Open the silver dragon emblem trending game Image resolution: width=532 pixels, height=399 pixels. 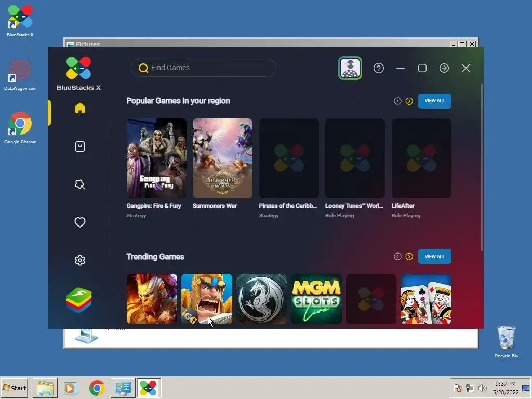point(262,299)
